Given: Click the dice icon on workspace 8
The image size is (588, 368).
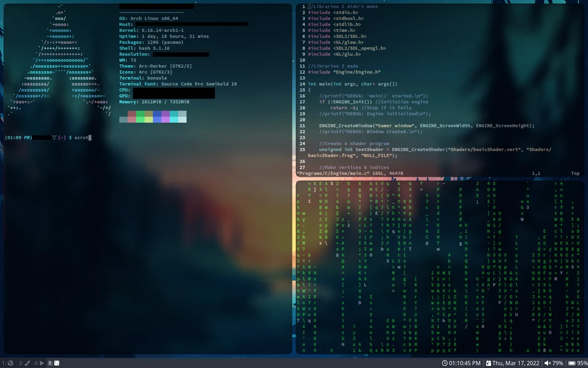Looking at the screenshot, I should pyautogui.click(x=56, y=363).
